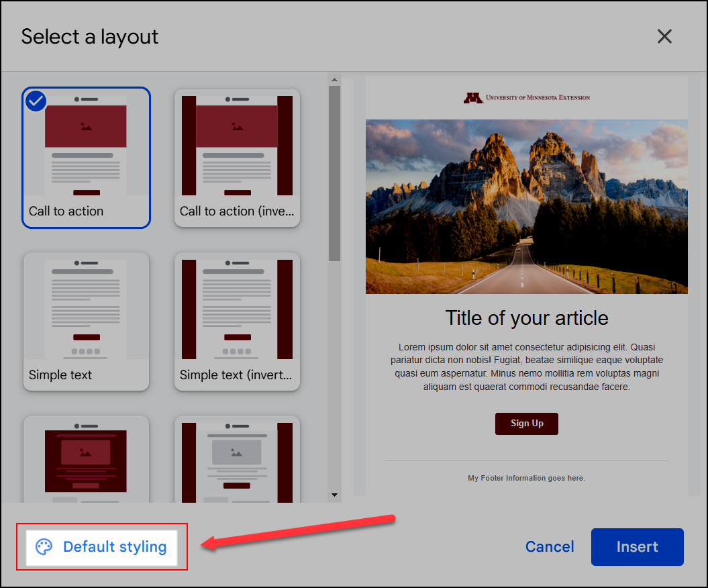Click the 'Select a layout' dialog title

tap(90, 37)
